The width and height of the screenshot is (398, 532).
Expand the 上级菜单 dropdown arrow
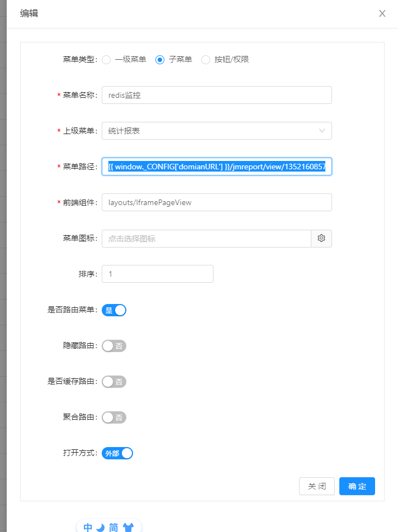click(x=321, y=131)
